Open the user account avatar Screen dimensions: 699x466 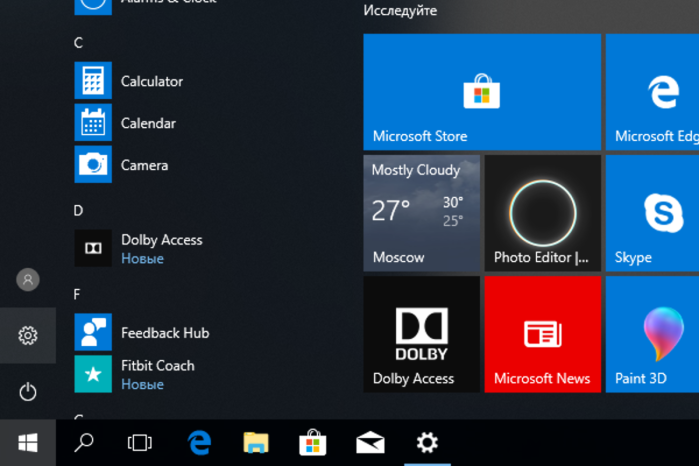pyautogui.click(x=28, y=280)
